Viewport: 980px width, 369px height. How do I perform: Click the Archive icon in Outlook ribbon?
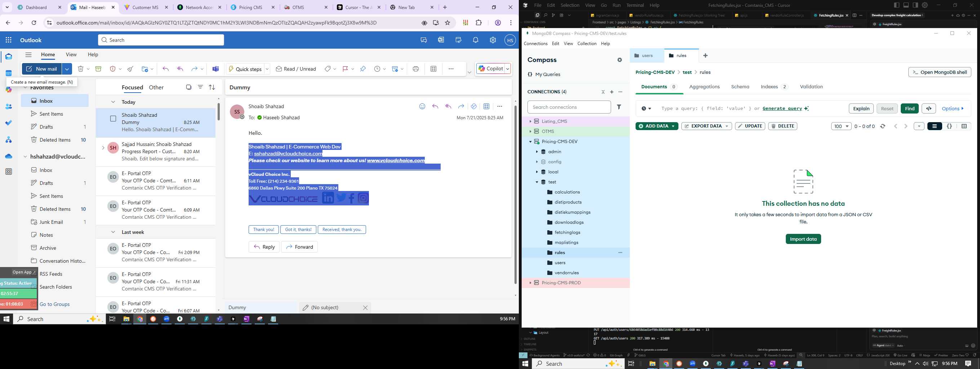(98, 69)
